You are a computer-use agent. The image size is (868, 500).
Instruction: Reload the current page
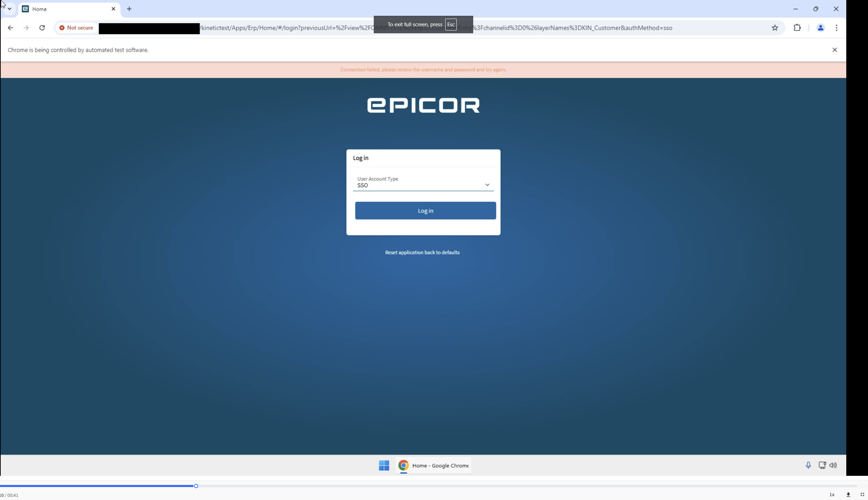click(42, 28)
